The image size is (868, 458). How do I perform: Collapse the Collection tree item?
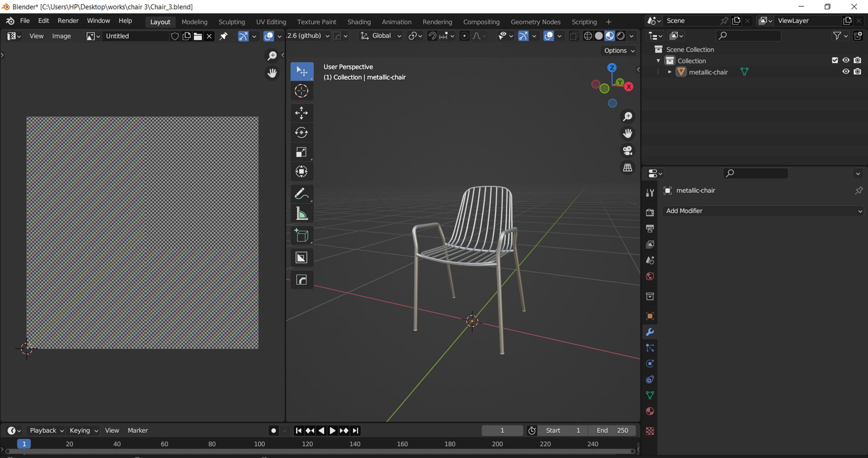click(658, 61)
